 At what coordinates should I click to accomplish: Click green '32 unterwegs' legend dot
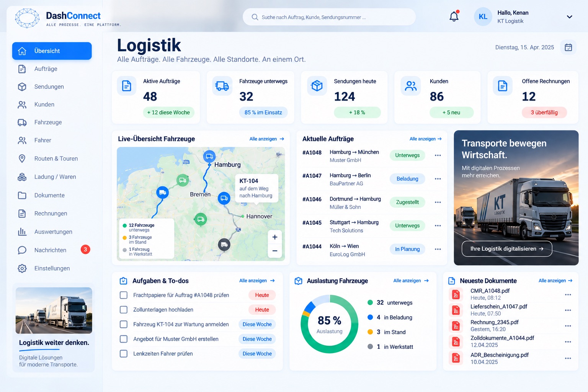tap(370, 302)
